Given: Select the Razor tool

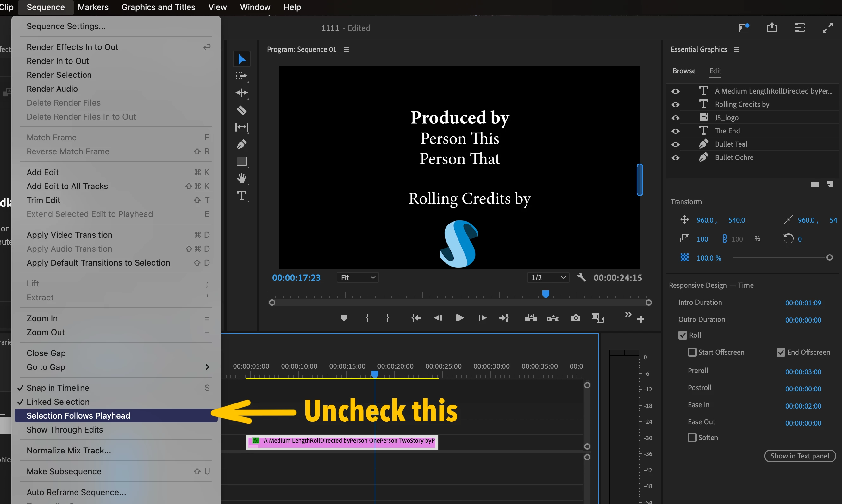Looking at the screenshot, I should point(242,110).
